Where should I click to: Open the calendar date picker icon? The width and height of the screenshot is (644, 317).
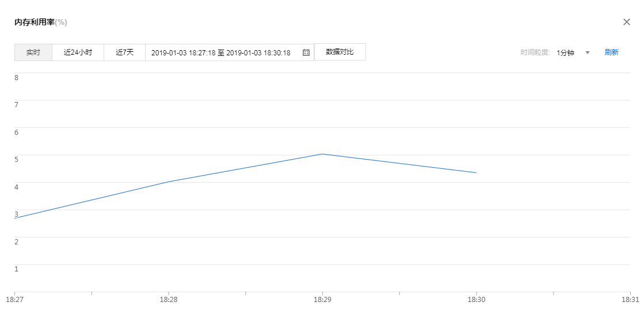coord(306,52)
